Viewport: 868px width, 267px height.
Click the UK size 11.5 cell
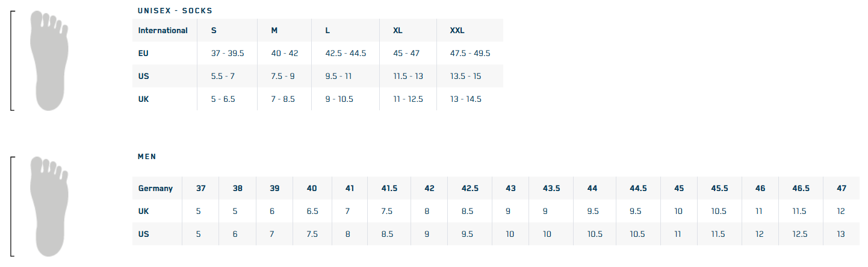click(x=801, y=211)
